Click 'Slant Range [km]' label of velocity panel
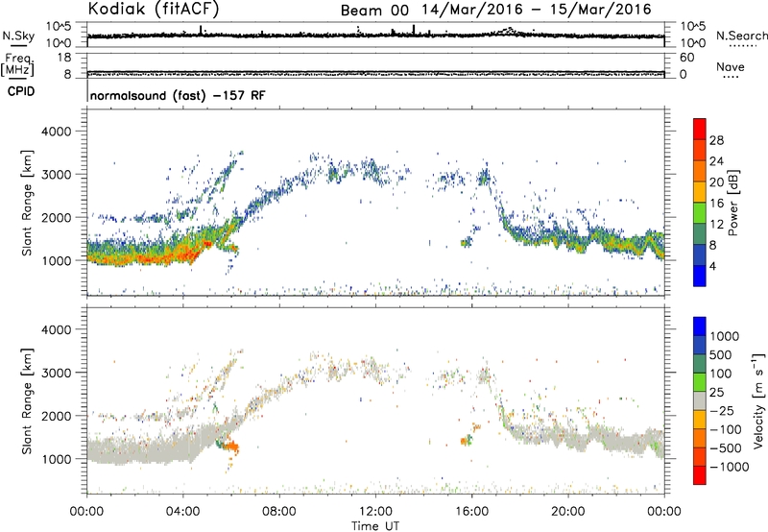 click(x=27, y=401)
